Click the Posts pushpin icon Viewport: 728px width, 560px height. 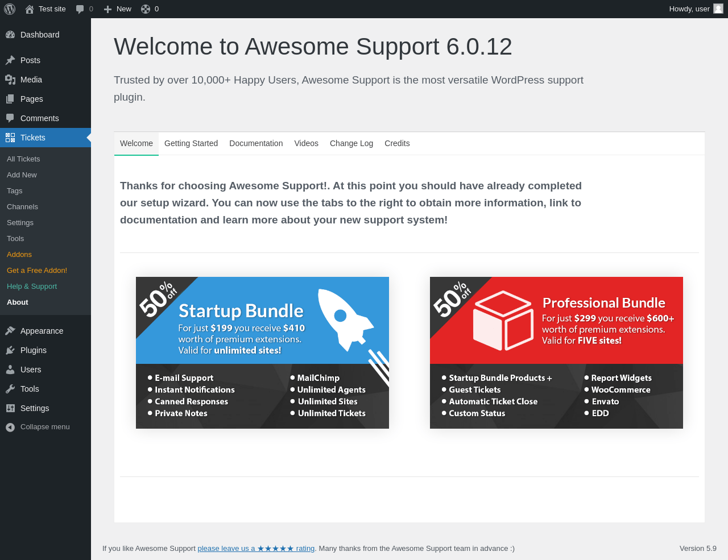tap(10, 60)
